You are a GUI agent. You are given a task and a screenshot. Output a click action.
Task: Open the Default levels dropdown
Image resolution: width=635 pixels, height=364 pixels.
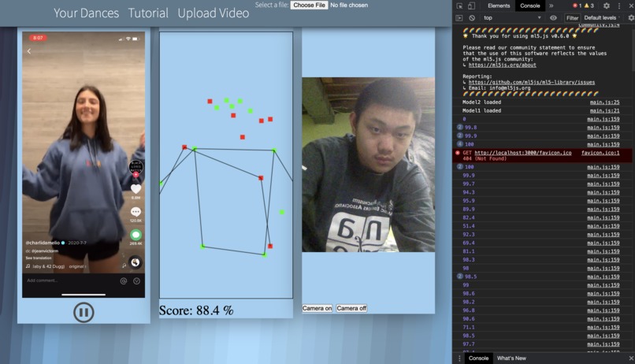click(x=602, y=18)
